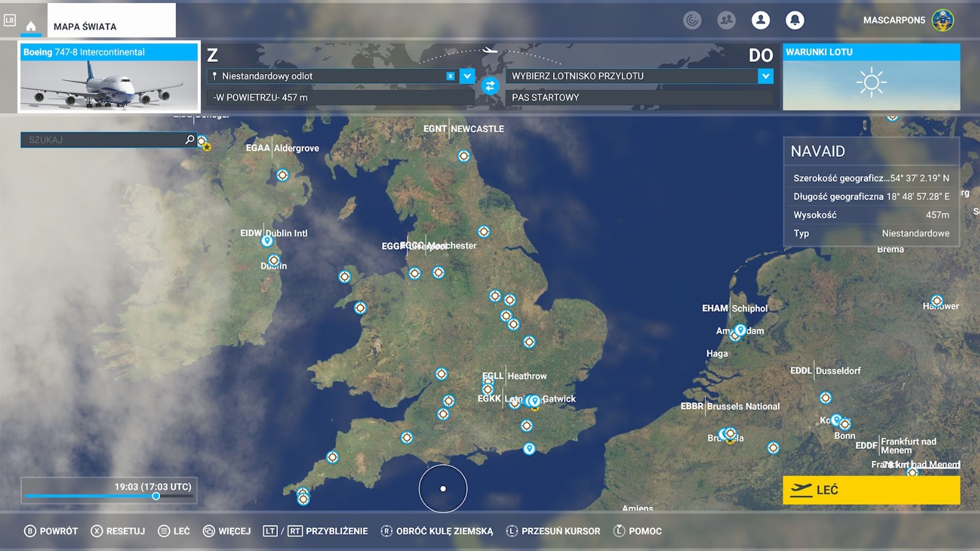Image resolution: width=980 pixels, height=551 pixels.
Task: Open the friends group icon
Action: [726, 20]
